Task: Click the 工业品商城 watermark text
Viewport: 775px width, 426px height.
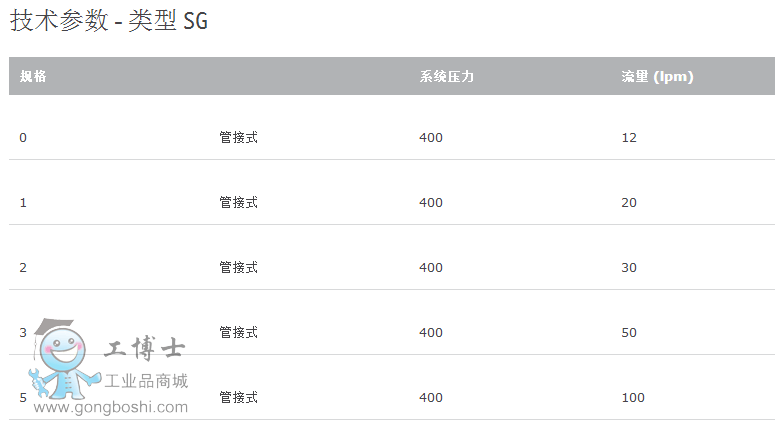Action: click(x=147, y=381)
